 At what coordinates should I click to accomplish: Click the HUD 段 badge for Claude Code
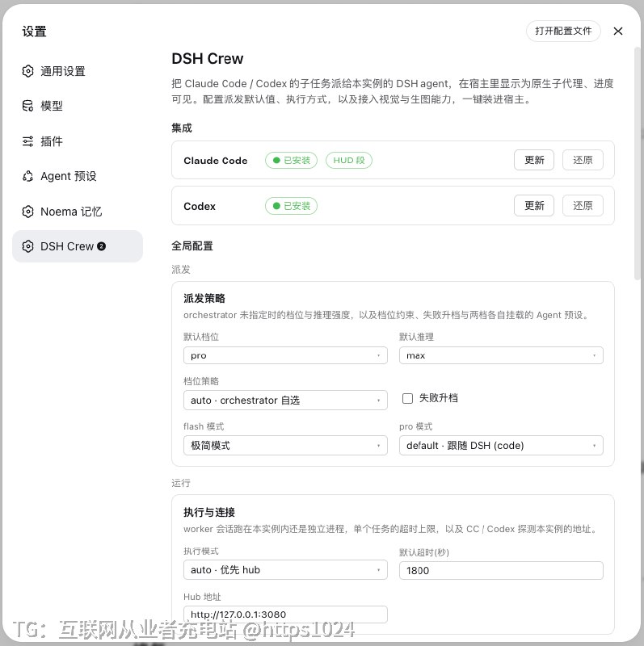(349, 160)
